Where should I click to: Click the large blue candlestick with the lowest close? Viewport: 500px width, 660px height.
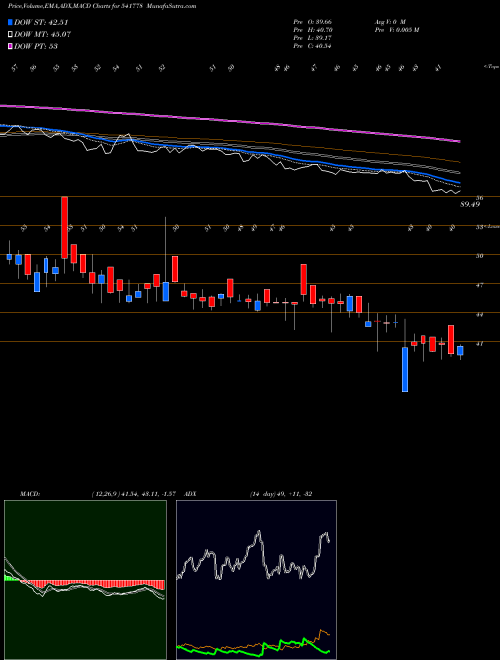click(405, 369)
